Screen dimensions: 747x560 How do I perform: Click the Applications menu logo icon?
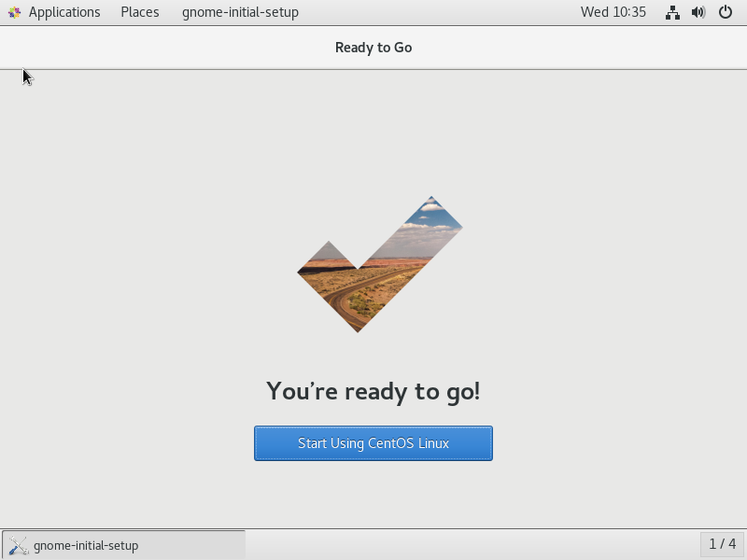pos(14,12)
